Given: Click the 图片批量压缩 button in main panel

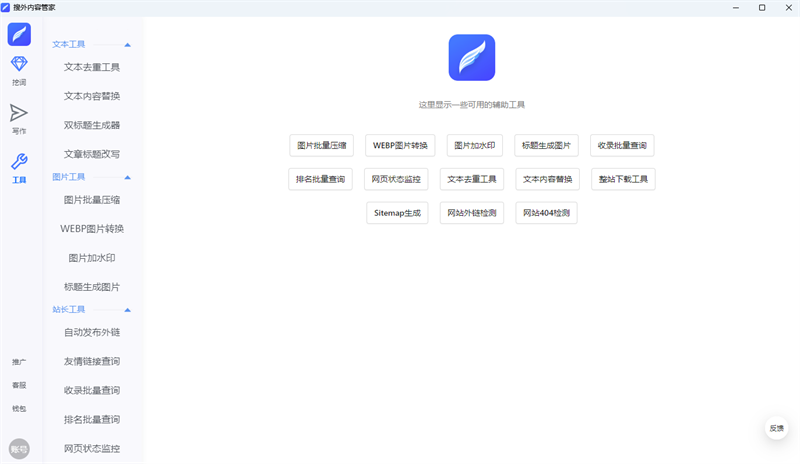Looking at the screenshot, I should [321, 145].
